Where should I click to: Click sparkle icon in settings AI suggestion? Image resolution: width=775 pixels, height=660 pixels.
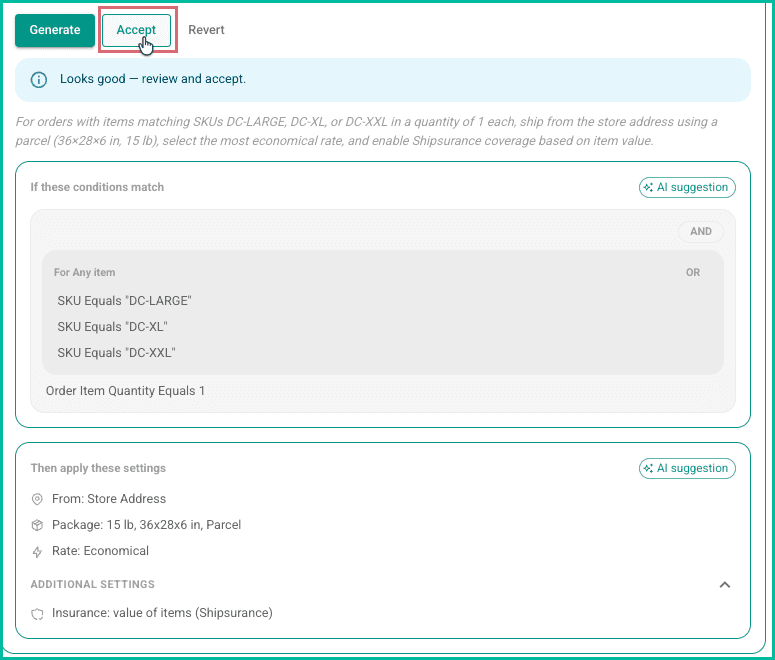(648, 468)
